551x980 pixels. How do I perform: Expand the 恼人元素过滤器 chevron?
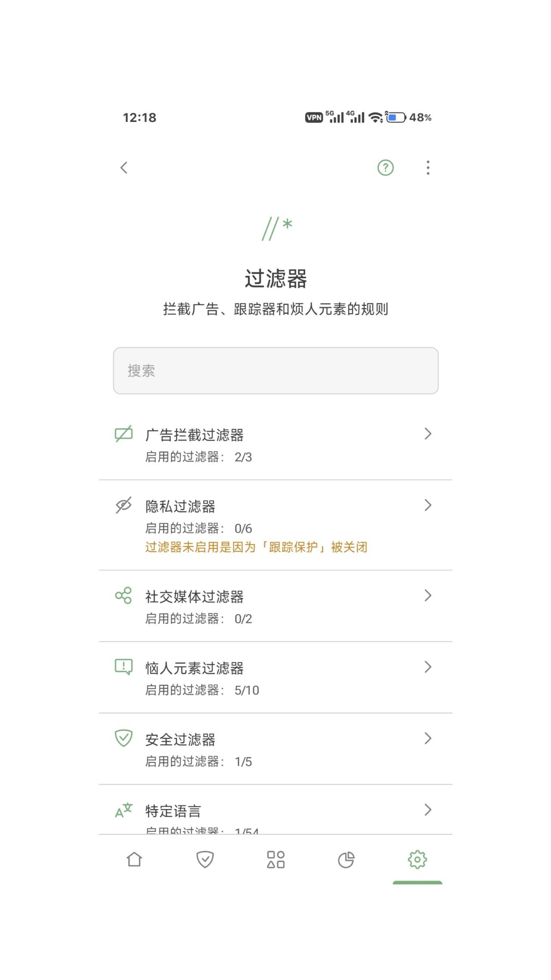[427, 667]
